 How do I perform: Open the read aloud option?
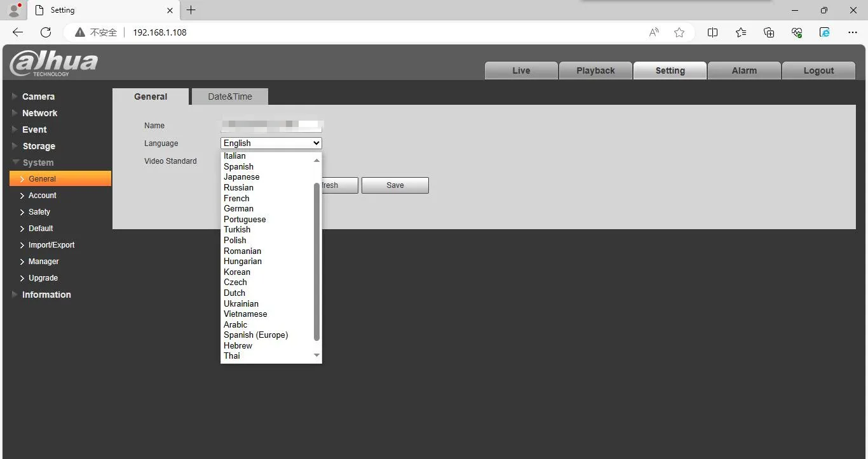tap(654, 32)
